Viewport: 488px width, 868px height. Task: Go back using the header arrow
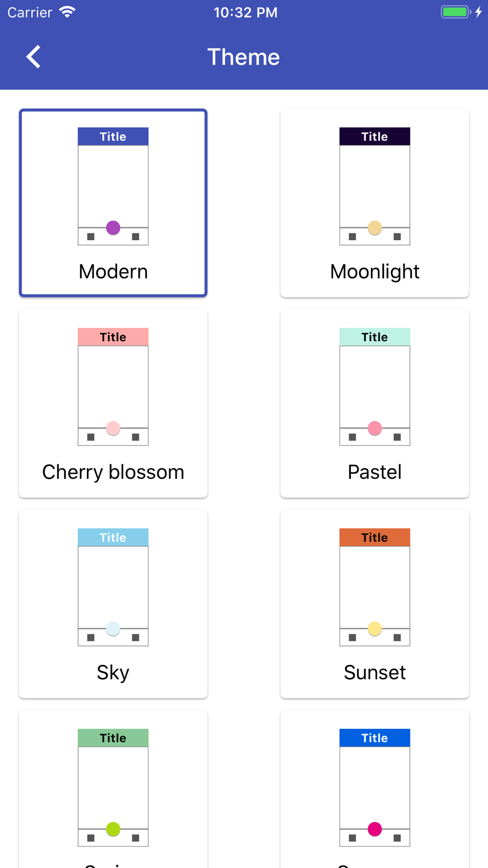point(33,57)
